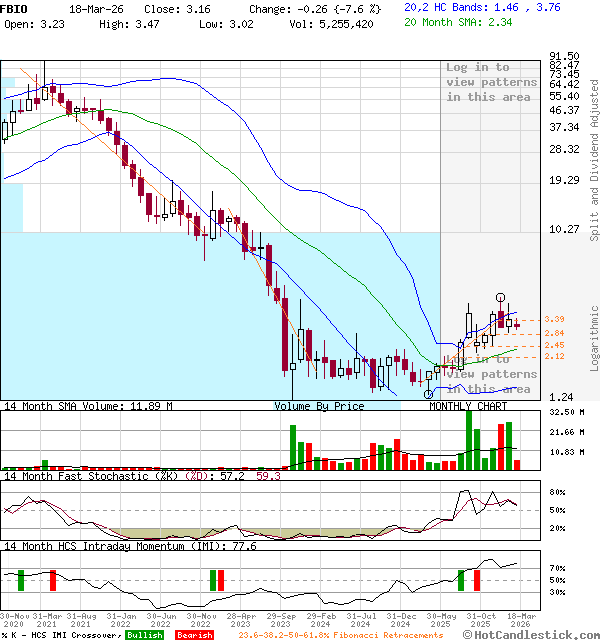The height and width of the screenshot is (640, 600).
Task: Click the Logarithmic axis label
Action: 594,337
